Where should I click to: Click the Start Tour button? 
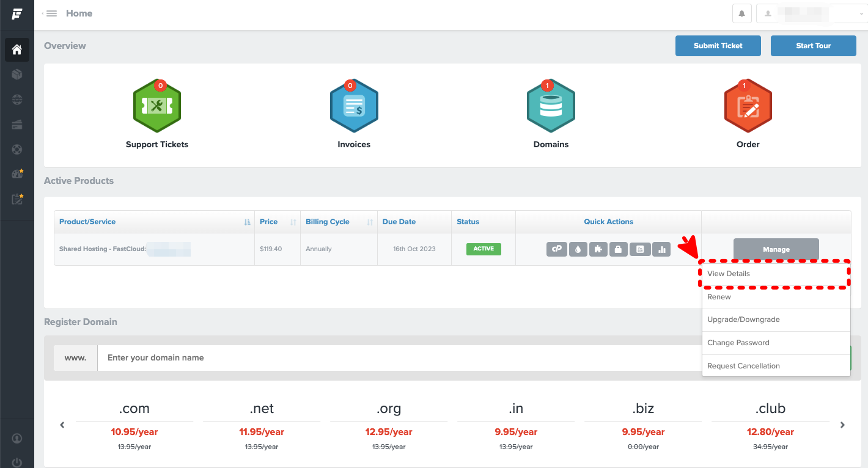pyautogui.click(x=814, y=46)
